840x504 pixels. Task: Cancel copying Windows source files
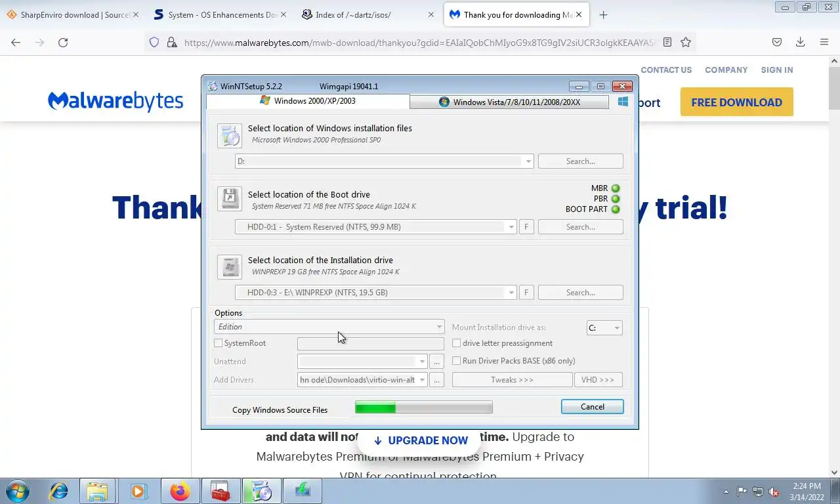(x=593, y=407)
